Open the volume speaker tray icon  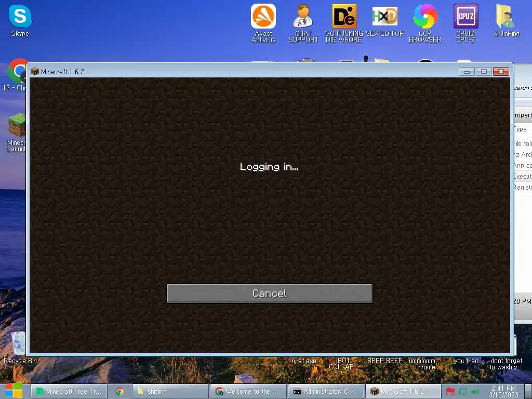[x=475, y=392]
